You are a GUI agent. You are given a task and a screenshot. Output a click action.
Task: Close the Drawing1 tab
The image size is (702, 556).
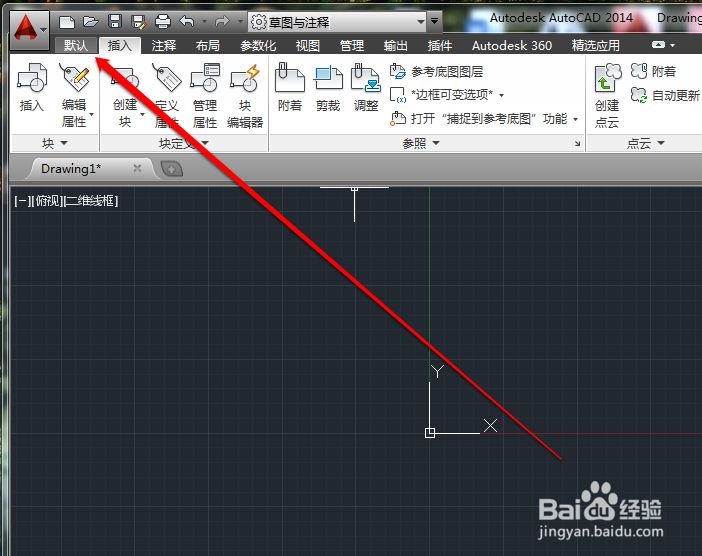pyautogui.click(x=137, y=168)
